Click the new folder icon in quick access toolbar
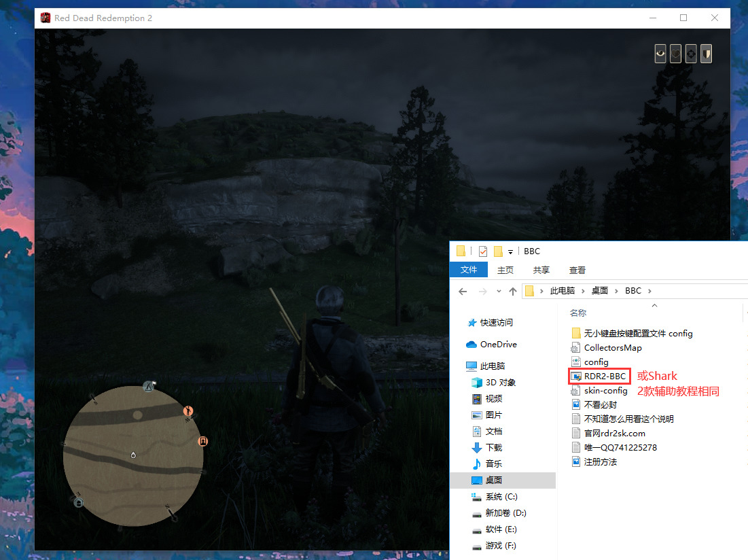 coord(498,251)
